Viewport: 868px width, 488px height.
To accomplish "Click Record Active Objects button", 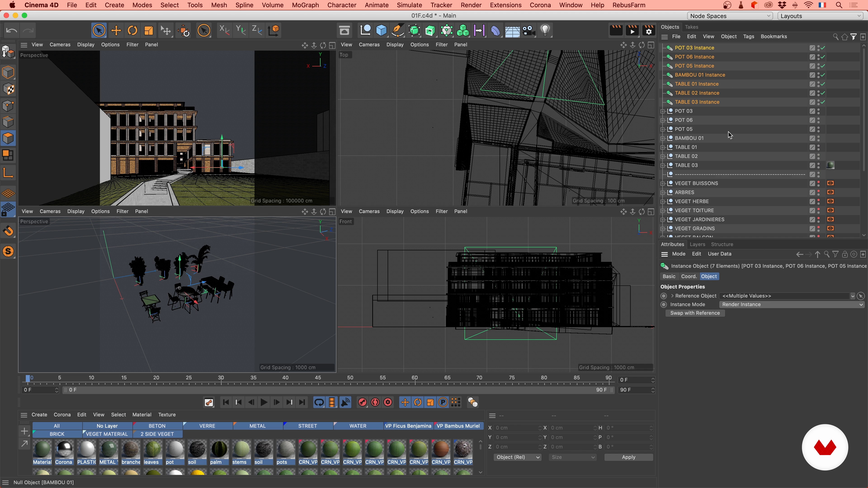I will coord(362,402).
